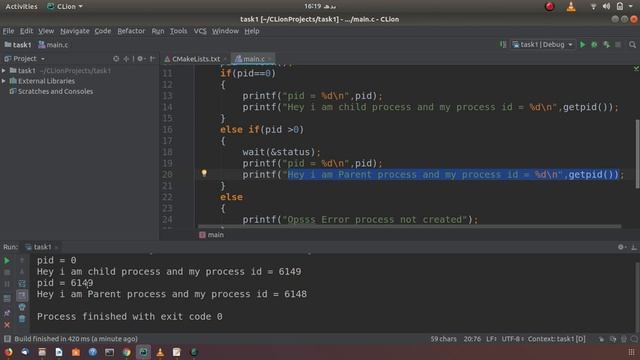The image size is (640, 360).
Task: Open Project panel gear options
Action: (x=140, y=59)
